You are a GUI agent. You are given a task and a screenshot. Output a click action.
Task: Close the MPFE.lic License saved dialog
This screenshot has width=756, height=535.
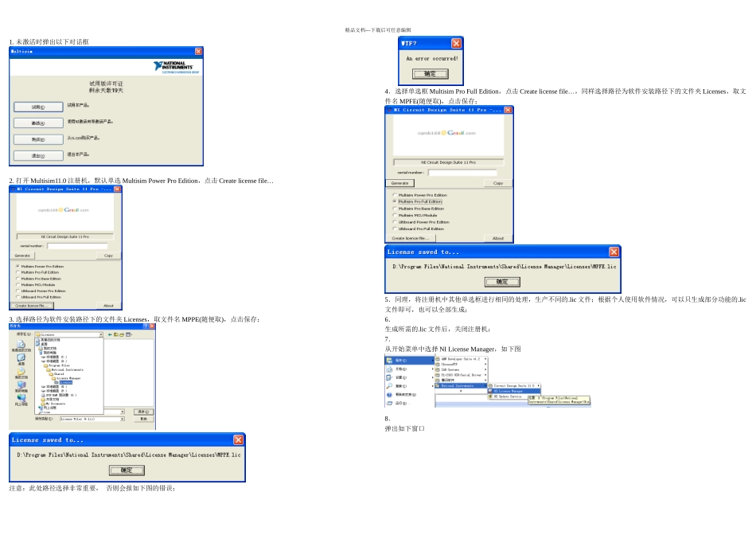(614, 252)
